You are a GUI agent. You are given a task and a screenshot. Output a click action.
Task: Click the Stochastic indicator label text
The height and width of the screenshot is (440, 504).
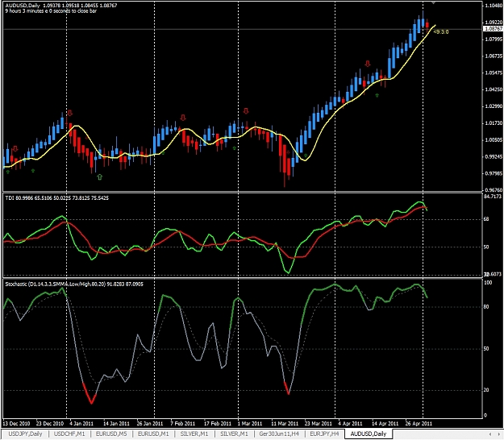pyautogui.click(x=74, y=284)
